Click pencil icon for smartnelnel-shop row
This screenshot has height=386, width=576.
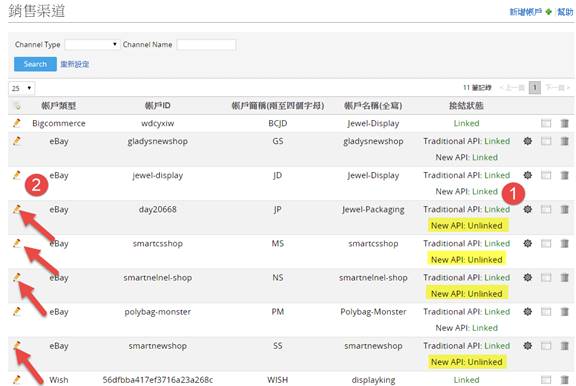coord(17,277)
